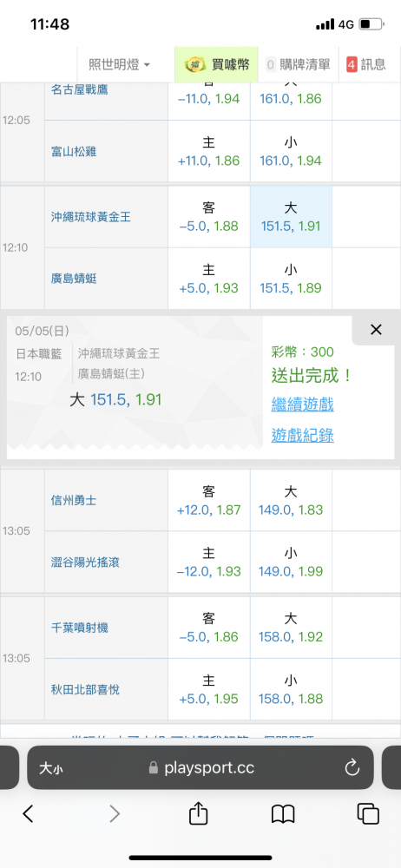The height and width of the screenshot is (868, 401).
Task: Open the 購牌清單 tab
Action: [x=299, y=65]
